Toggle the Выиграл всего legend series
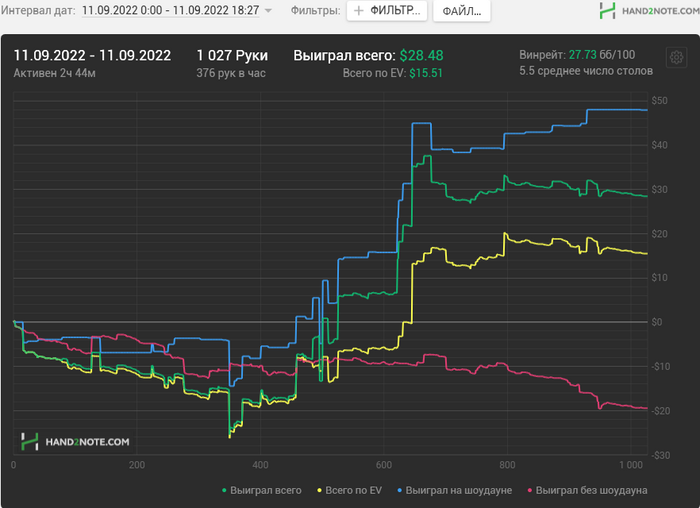700x508 pixels. tap(262, 490)
